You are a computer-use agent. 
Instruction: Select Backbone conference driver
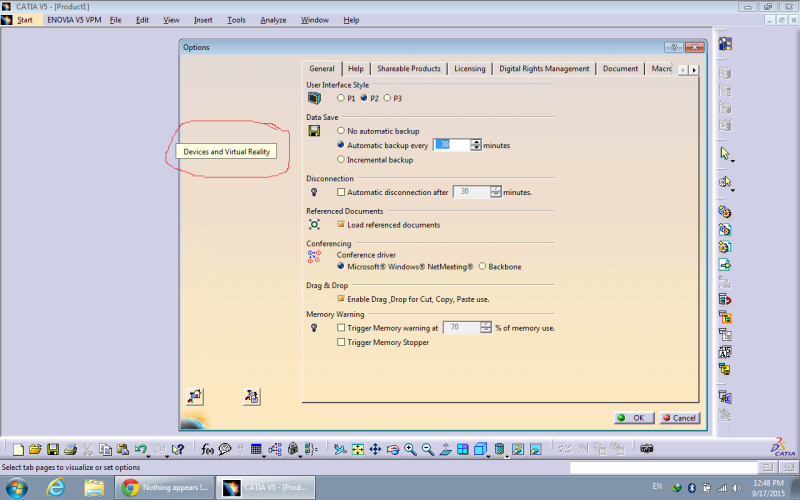click(482, 266)
